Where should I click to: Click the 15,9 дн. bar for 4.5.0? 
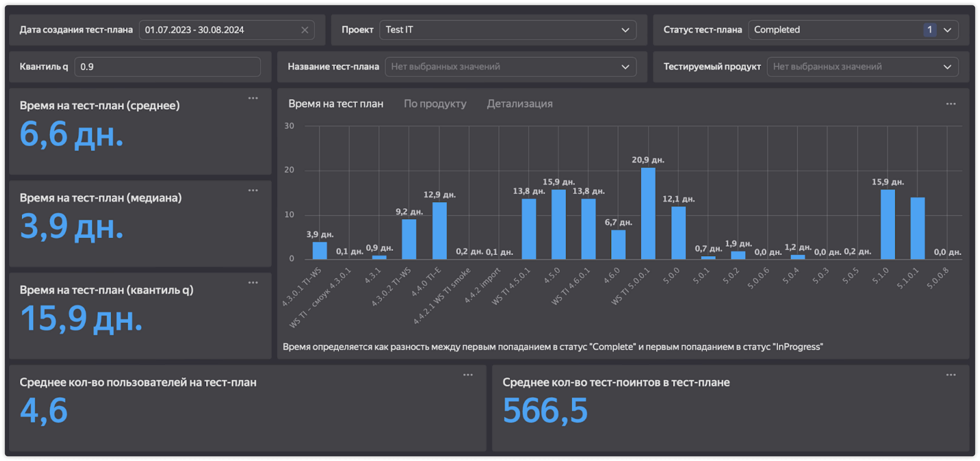pyautogui.click(x=559, y=224)
